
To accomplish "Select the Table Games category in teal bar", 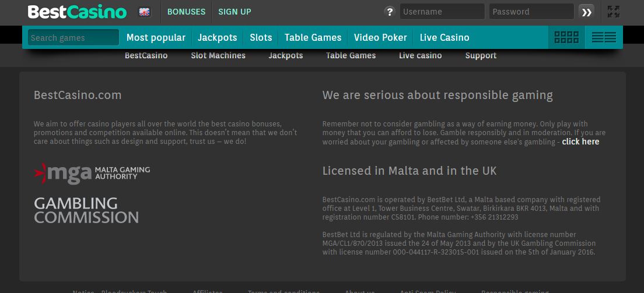I will 313,38.
